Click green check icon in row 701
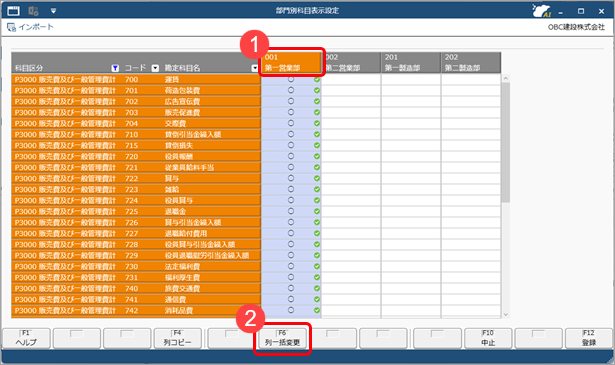 tap(317, 91)
